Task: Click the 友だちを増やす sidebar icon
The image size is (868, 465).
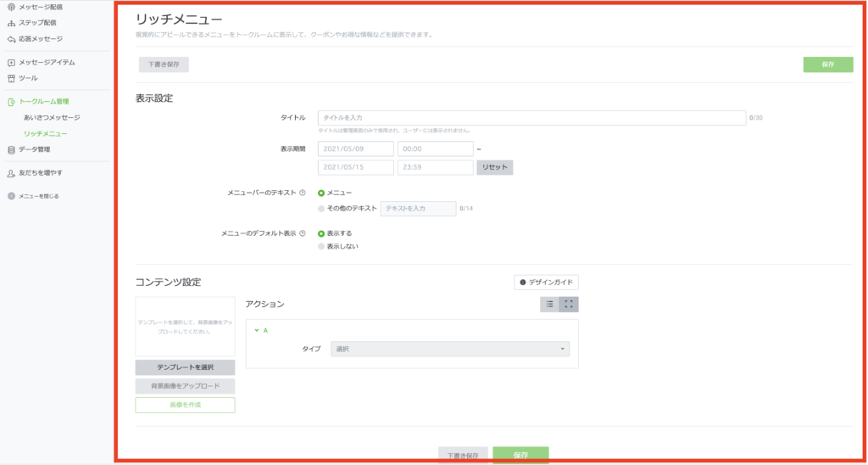Action: 11,172
